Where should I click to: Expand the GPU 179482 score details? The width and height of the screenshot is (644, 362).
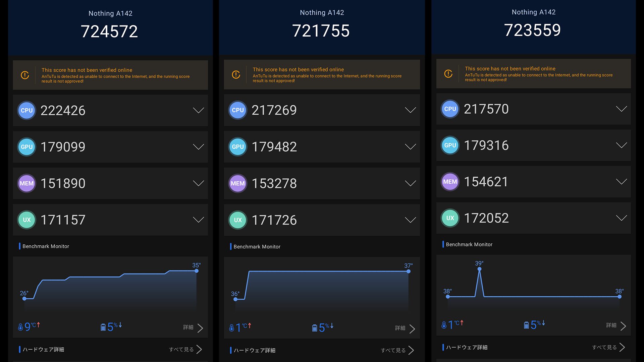(410, 147)
